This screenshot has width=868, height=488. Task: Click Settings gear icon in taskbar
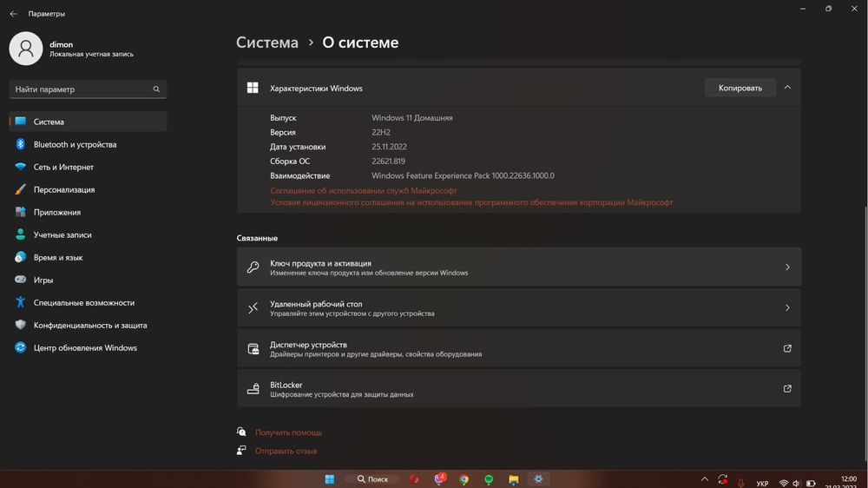538,479
